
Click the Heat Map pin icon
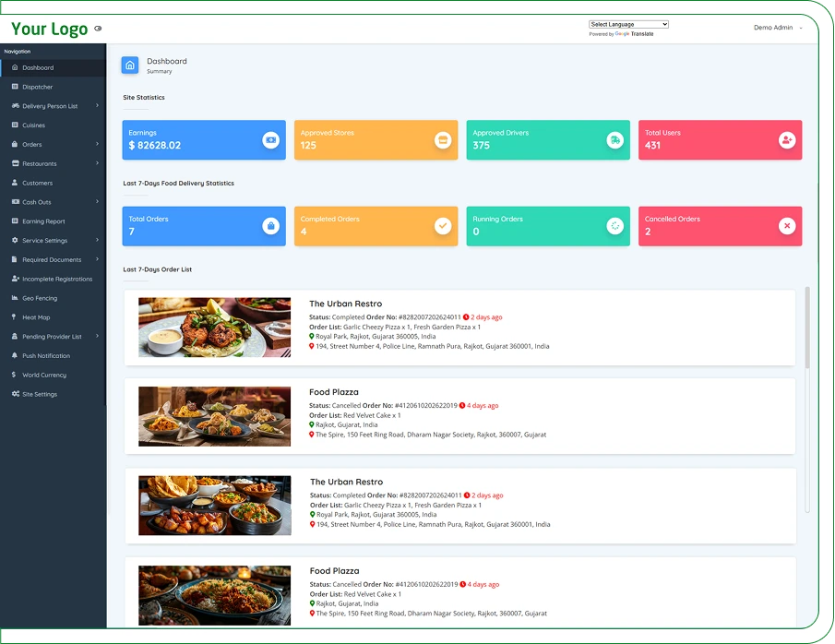(14, 316)
